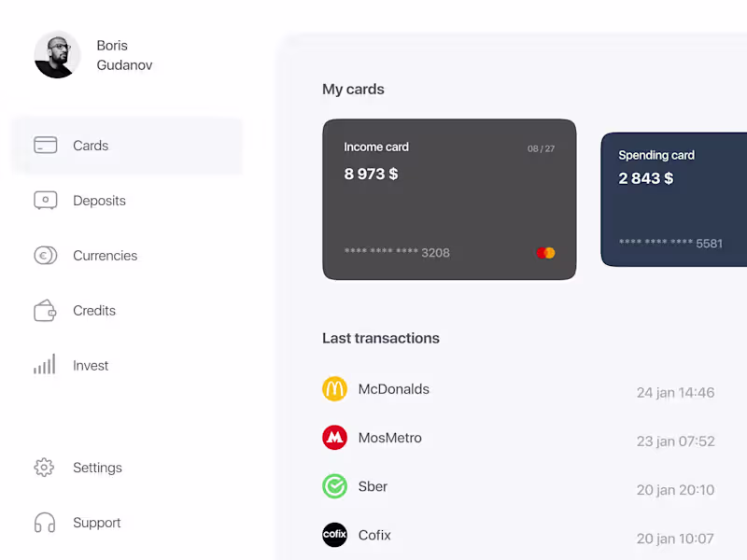The height and width of the screenshot is (560, 747).
Task: Click the Support headphones icon
Action: tap(45, 523)
